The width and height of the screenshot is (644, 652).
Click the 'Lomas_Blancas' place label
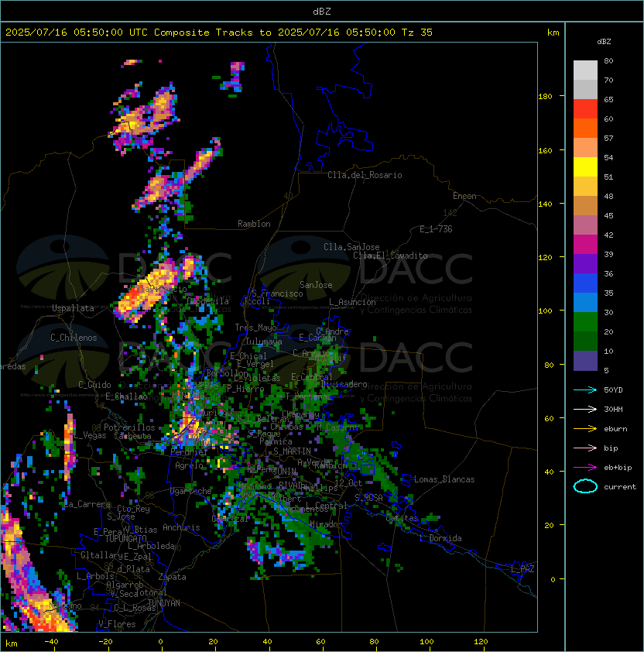click(x=444, y=479)
